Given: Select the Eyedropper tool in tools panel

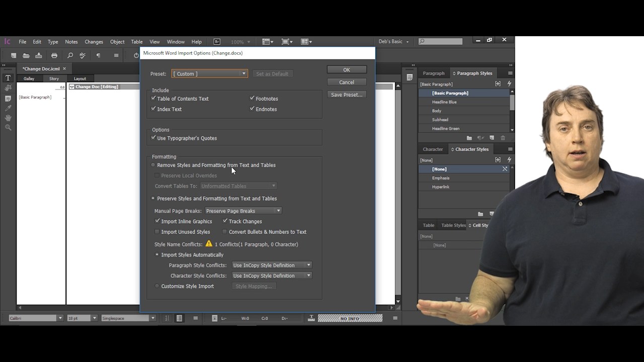Looking at the screenshot, I should click(x=8, y=108).
